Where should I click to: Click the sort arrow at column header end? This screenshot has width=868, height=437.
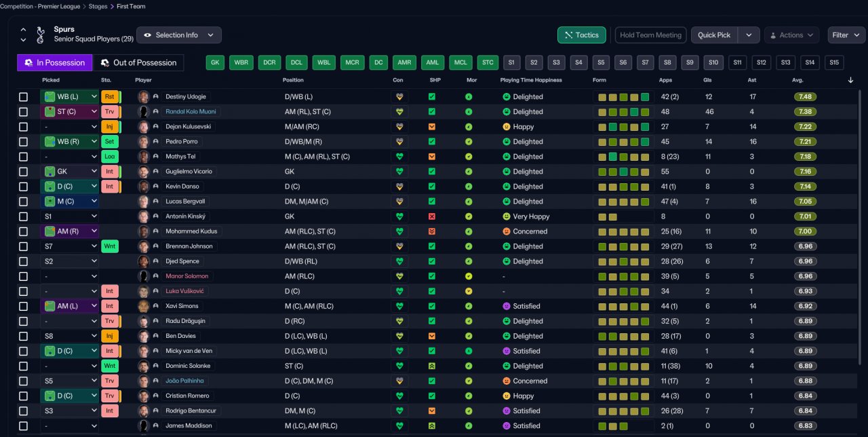click(850, 80)
